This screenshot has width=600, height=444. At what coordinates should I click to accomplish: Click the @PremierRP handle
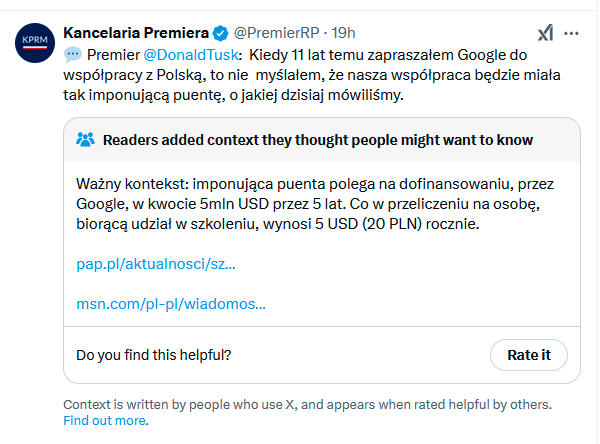coord(276,33)
